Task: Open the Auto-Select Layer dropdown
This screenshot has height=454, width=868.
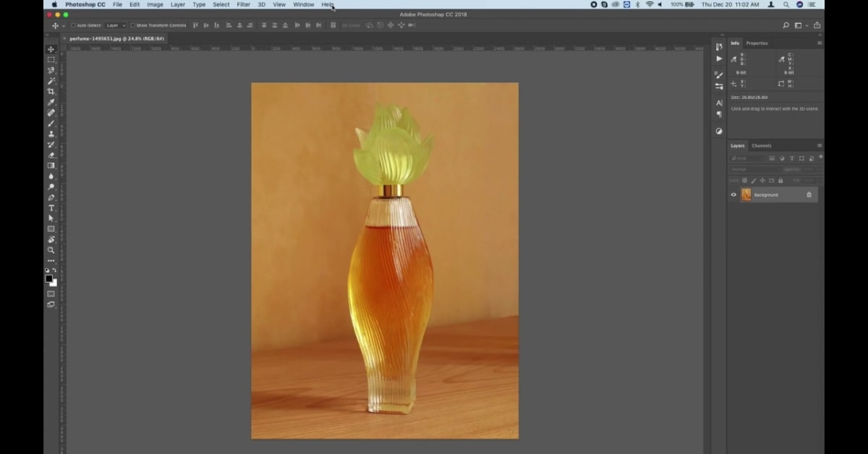Action: 115,25
